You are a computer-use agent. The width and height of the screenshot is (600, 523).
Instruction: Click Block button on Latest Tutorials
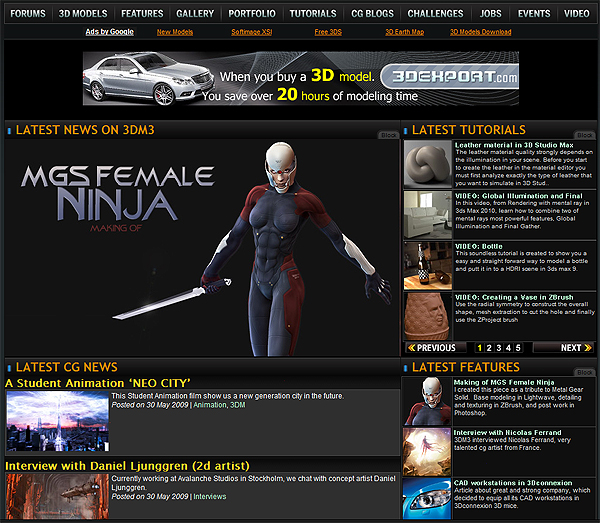[585, 135]
